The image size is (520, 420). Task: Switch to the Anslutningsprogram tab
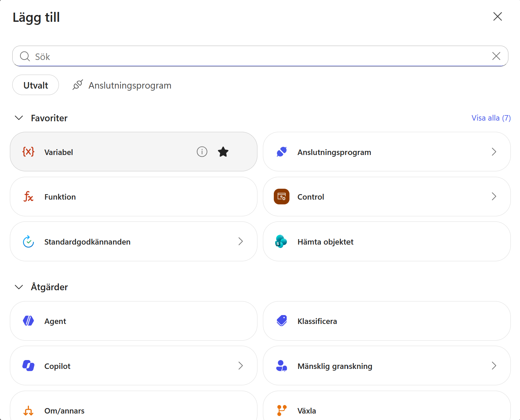[x=122, y=85]
